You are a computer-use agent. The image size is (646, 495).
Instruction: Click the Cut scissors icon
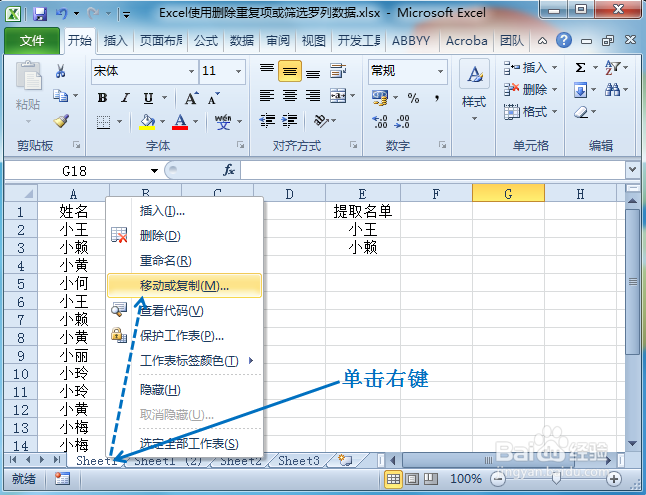click(61, 71)
